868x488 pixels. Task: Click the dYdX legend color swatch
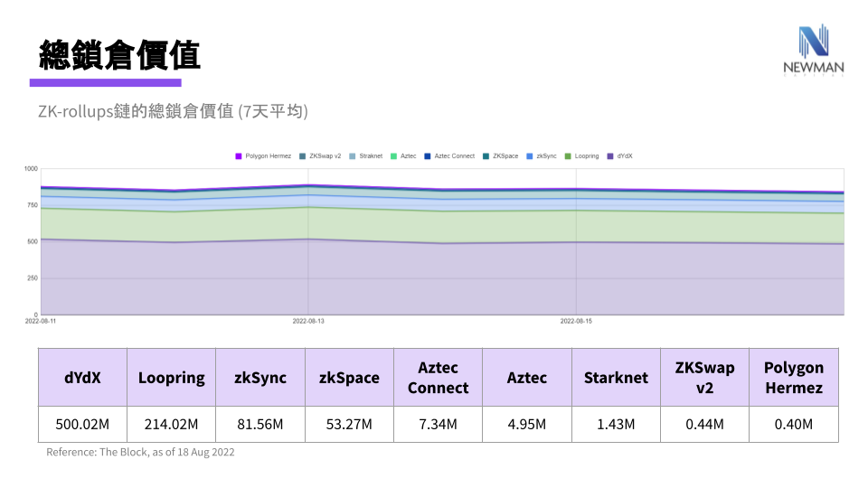[610, 156]
